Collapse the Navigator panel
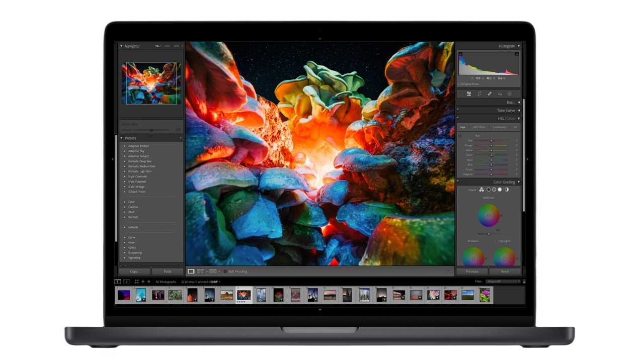 point(121,46)
